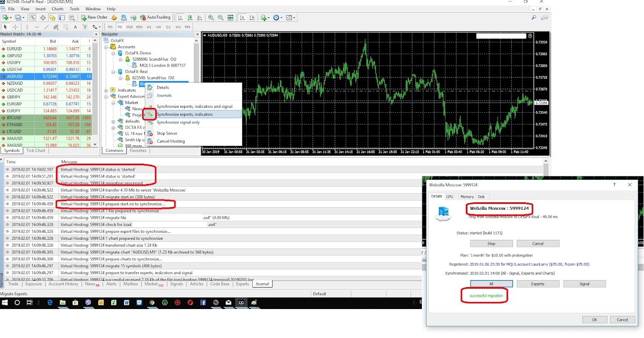644x338 pixels.
Task: Collapse the Accounts tree node
Action: (x=106, y=47)
